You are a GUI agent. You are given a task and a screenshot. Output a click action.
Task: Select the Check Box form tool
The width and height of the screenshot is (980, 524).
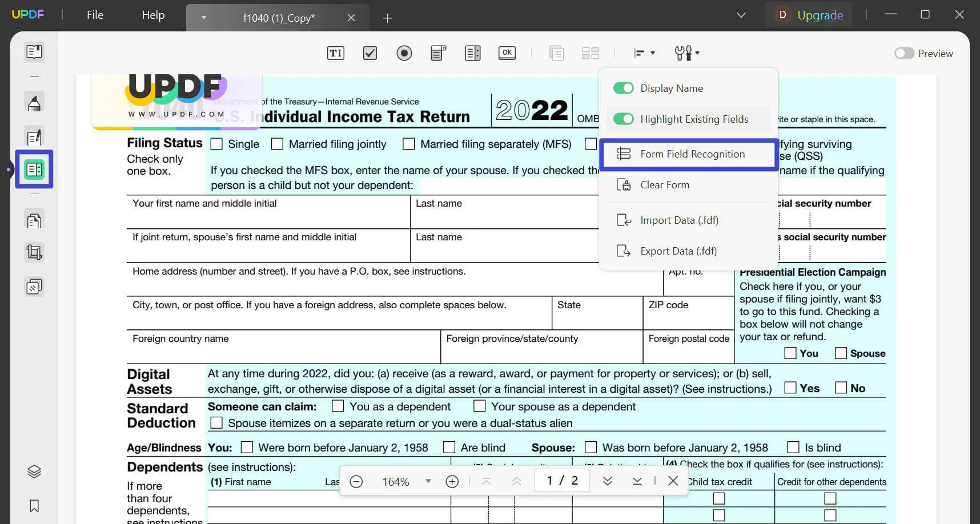point(370,53)
